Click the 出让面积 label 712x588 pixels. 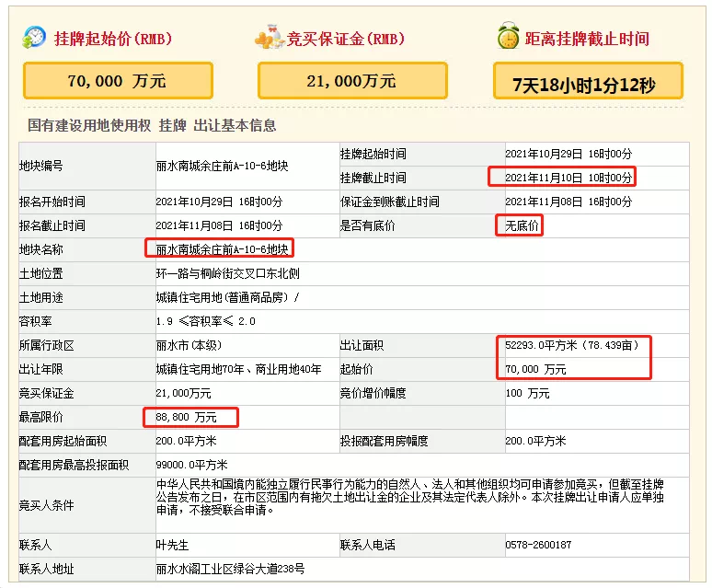click(x=362, y=346)
